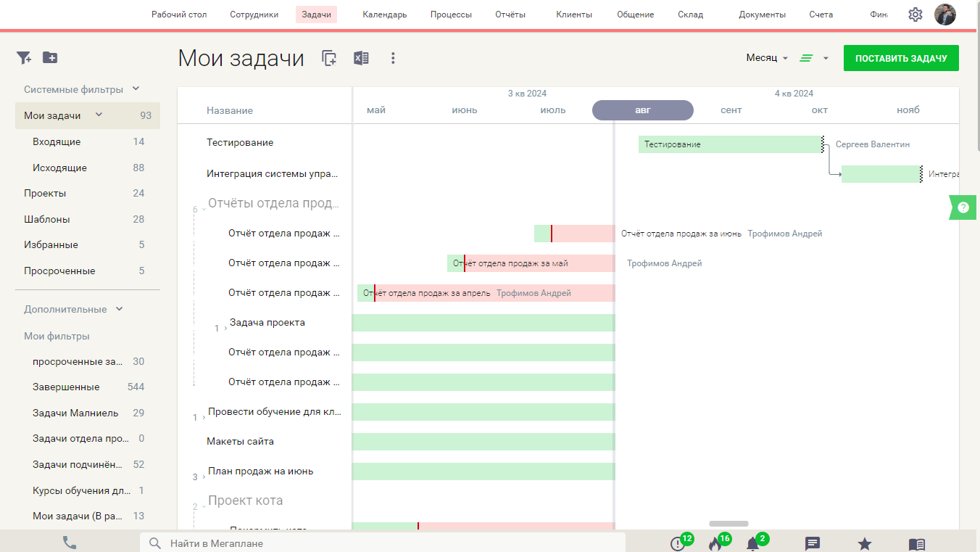
Task: Open the three-dot more options menu
Action: [393, 59]
